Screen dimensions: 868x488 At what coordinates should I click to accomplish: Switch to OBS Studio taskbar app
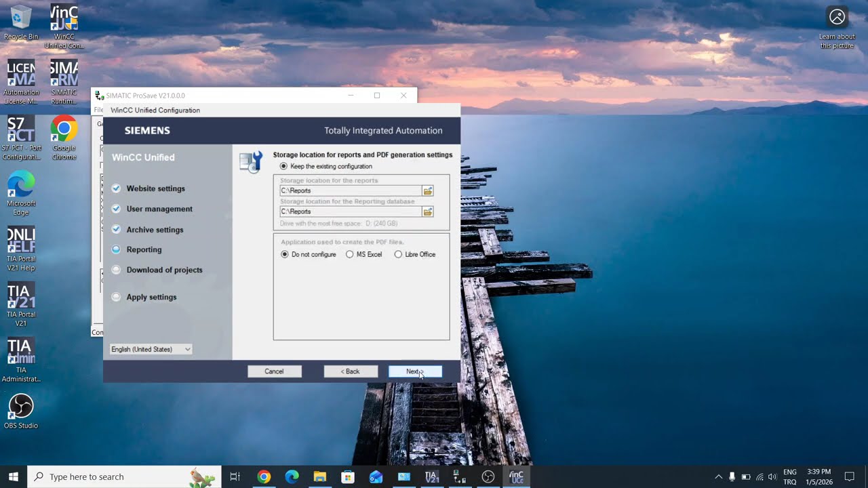tap(488, 476)
